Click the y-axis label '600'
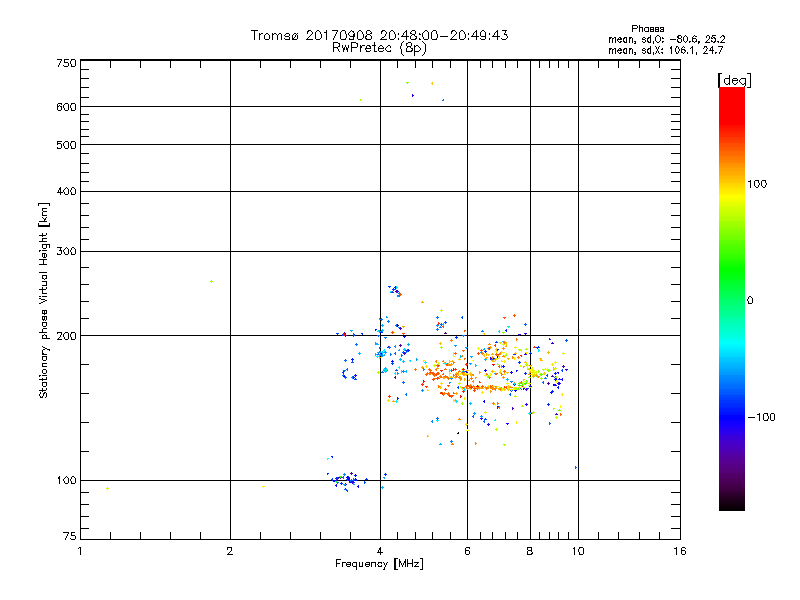 point(66,107)
